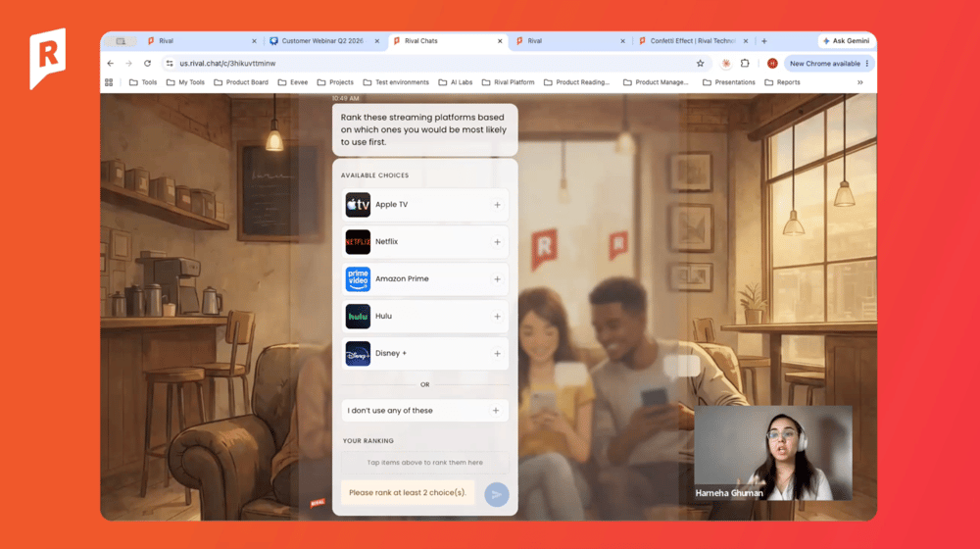Open the Chrome profile avatar

click(772, 63)
